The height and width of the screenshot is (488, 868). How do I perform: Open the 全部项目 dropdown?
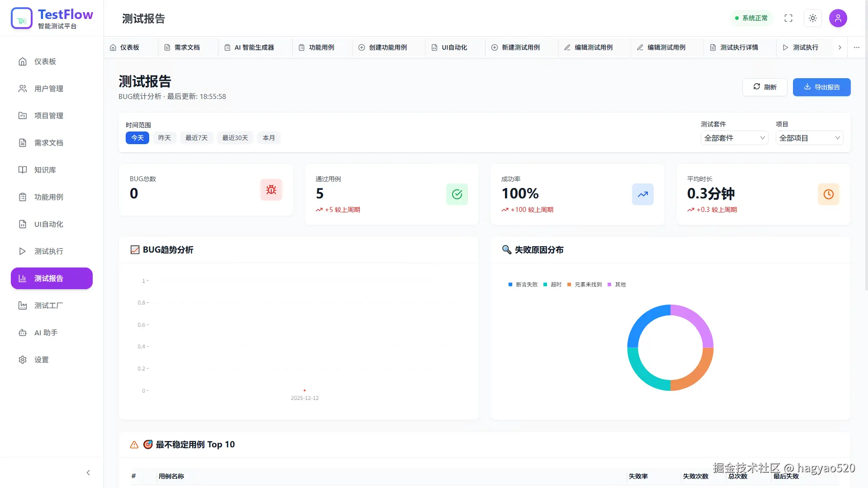[809, 138]
